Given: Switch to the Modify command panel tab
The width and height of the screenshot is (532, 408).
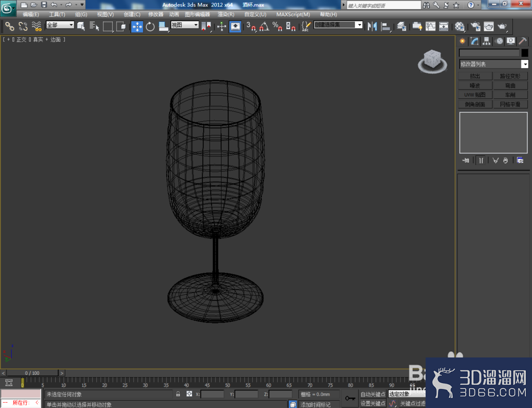Looking at the screenshot, I should tap(475, 41).
